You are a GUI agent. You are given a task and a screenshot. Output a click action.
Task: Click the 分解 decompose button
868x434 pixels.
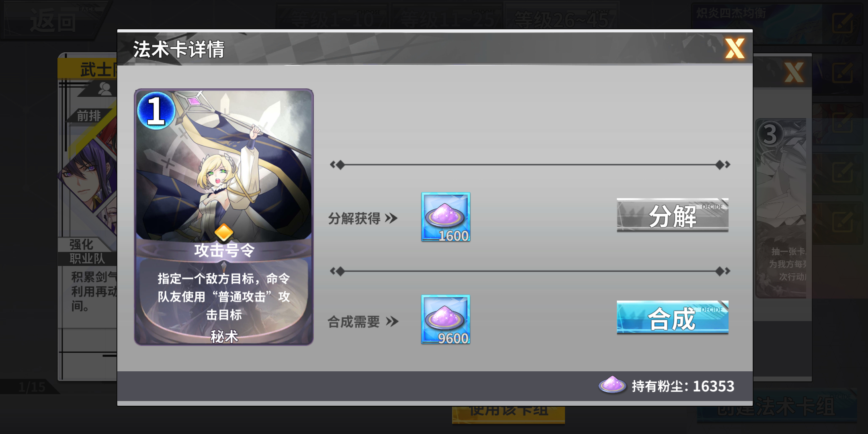click(x=672, y=215)
